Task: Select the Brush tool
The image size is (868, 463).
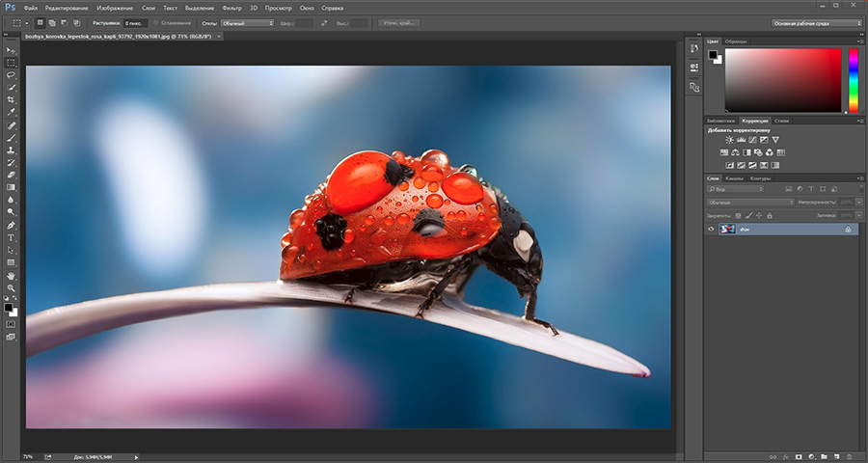Action: point(11,138)
